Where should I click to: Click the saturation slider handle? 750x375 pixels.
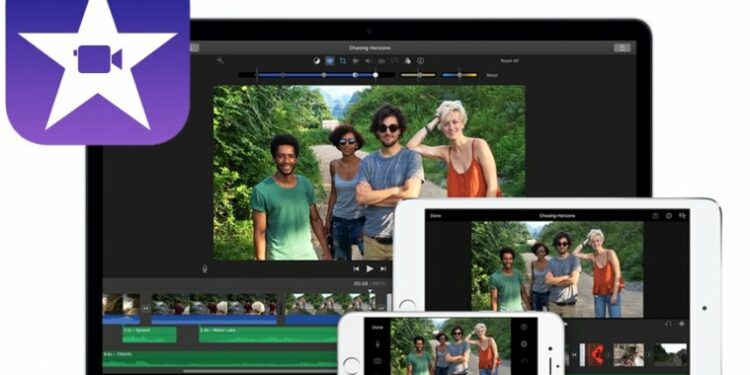(419, 75)
